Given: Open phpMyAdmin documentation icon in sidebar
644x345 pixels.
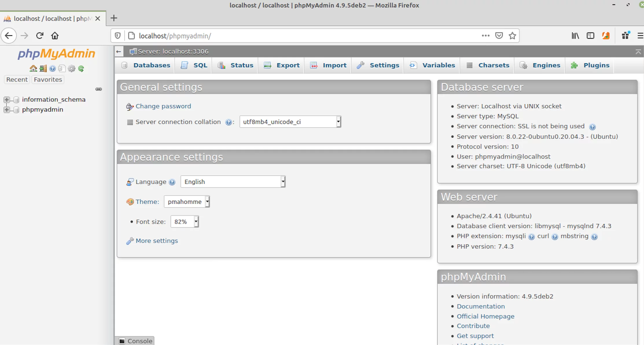Looking at the screenshot, I should [x=52, y=68].
